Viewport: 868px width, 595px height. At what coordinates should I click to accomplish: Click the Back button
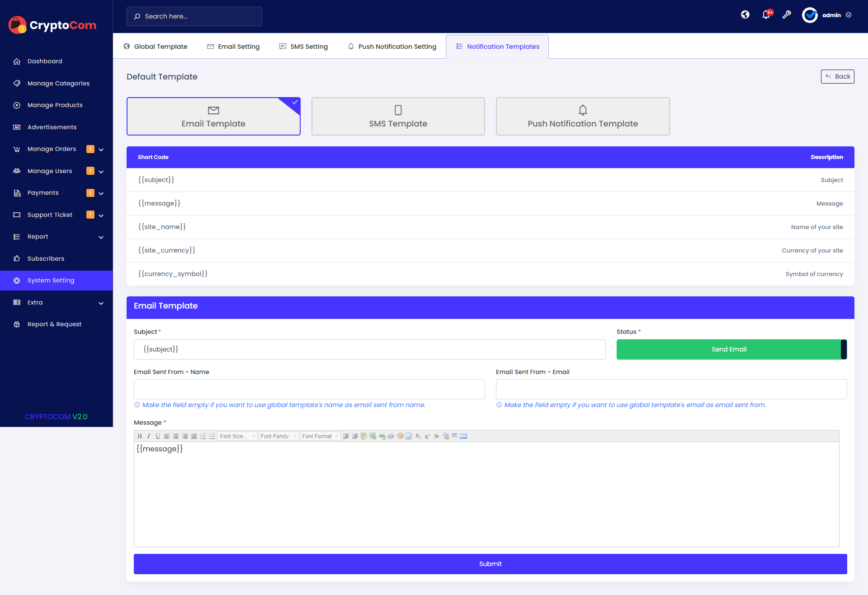click(x=837, y=76)
